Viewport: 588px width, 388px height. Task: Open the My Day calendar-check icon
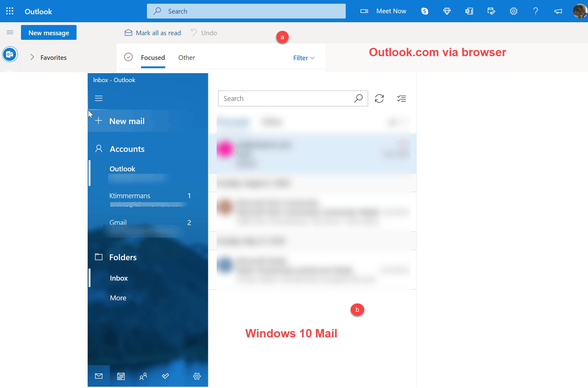click(x=491, y=11)
